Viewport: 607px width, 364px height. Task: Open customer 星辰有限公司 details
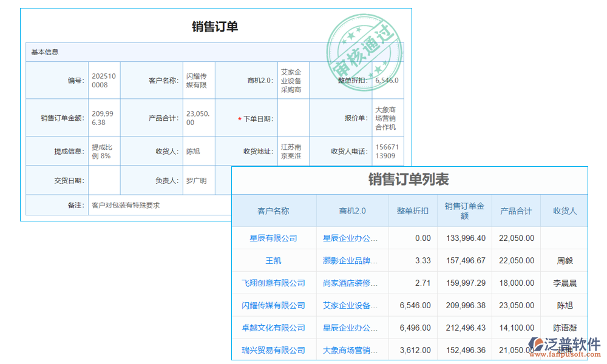(x=274, y=238)
